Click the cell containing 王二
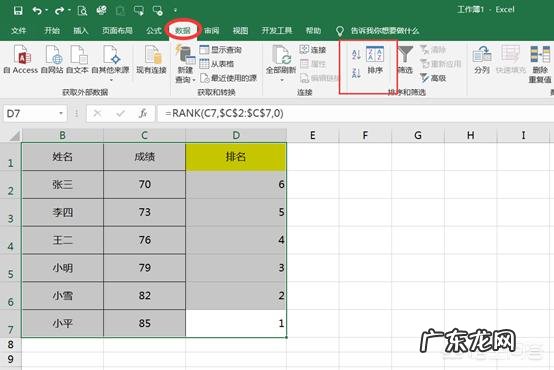The image size is (554, 370). click(63, 240)
